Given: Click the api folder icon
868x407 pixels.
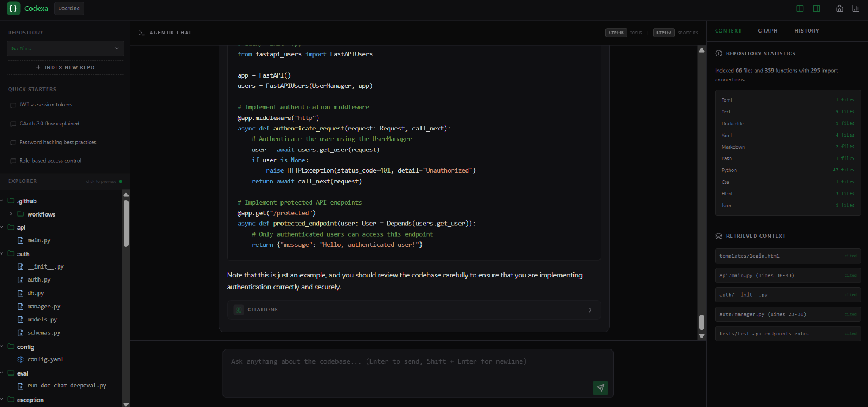Looking at the screenshot, I should coord(10,227).
